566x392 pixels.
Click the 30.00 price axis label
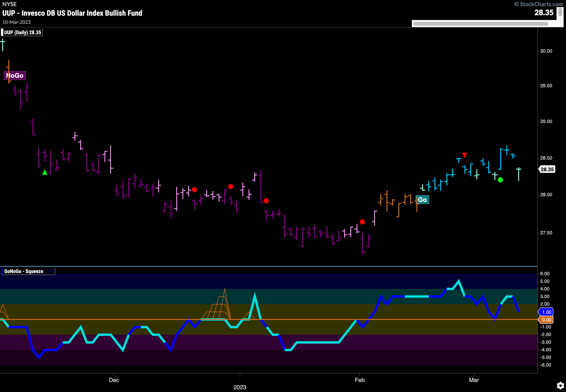pyautogui.click(x=546, y=51)
